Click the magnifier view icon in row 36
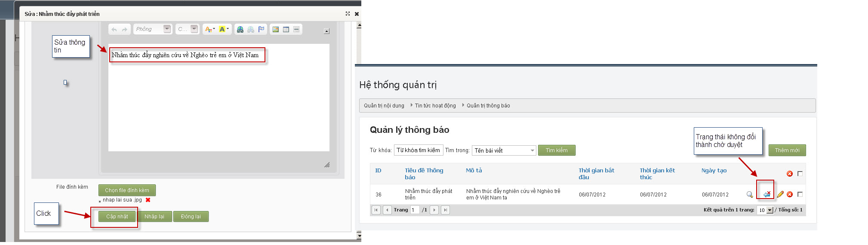Screen dimensions: 868x245 750,194
